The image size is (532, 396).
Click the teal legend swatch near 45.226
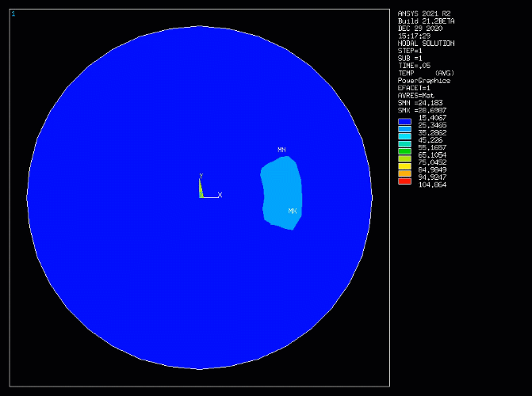(x=404, y=144)
